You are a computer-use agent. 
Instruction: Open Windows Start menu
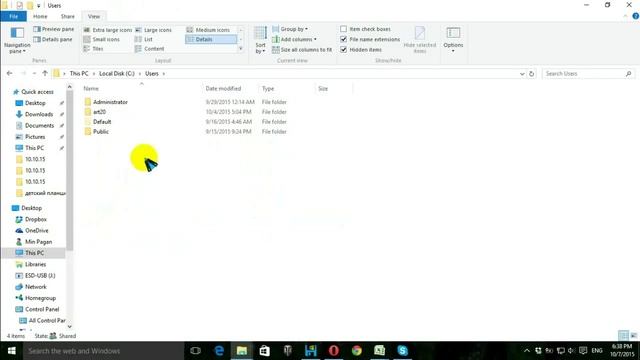point(11,351)
